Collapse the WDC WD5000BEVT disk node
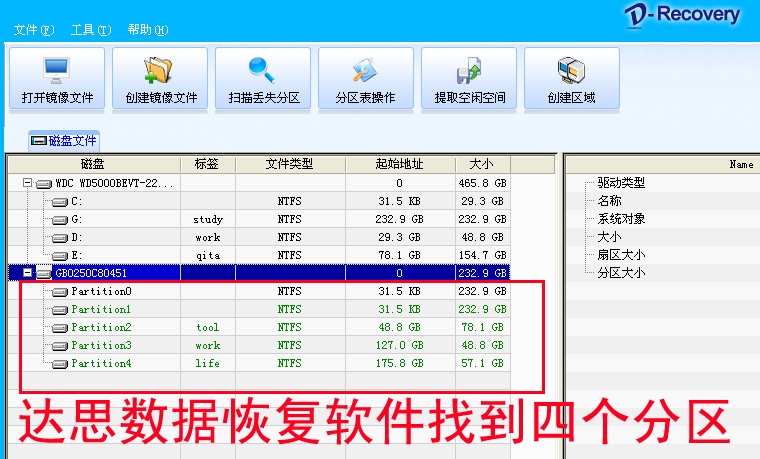The height and width of the screenshot is (459, 760). (x=28, y=183)
